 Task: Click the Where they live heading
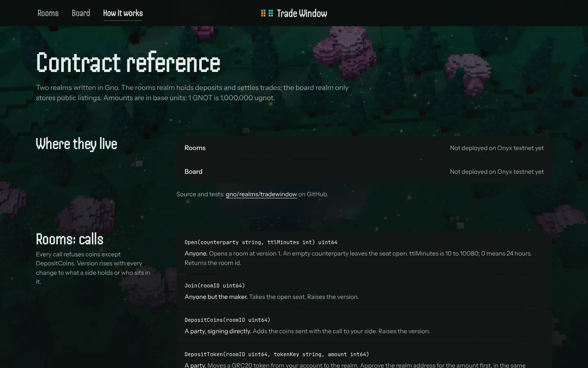click(76, 144)
